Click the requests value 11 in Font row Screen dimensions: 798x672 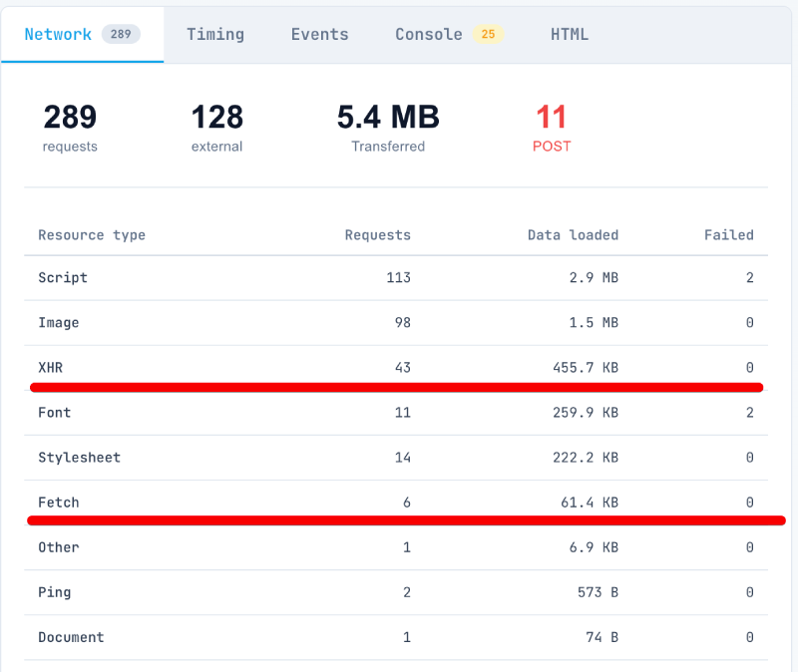(403, 413)
